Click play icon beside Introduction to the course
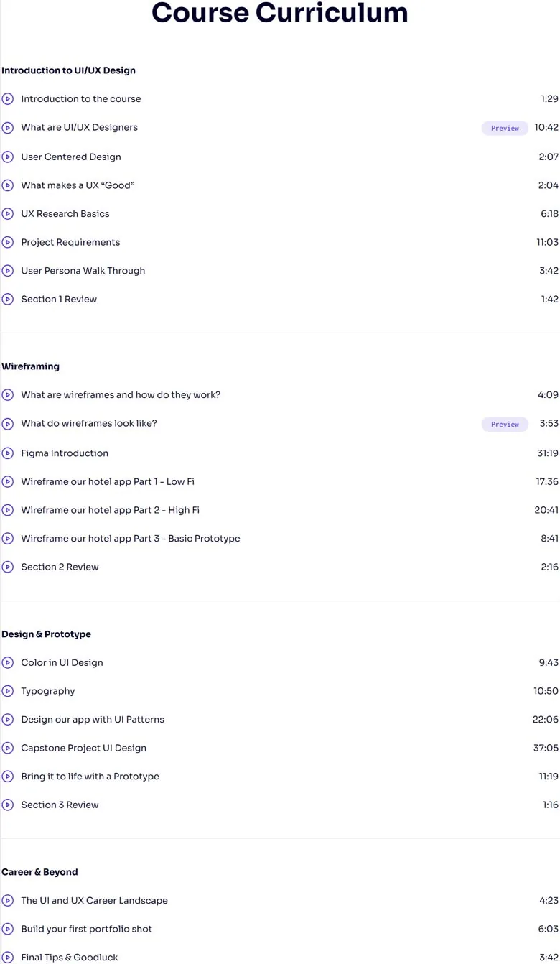Image resolution: width=560 pixels, height=964 pixels. pos(8,99)
